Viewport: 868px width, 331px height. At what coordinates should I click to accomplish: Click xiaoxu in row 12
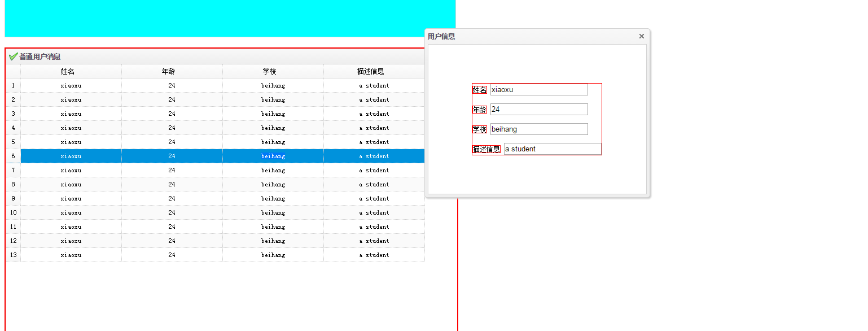(71, 241)
